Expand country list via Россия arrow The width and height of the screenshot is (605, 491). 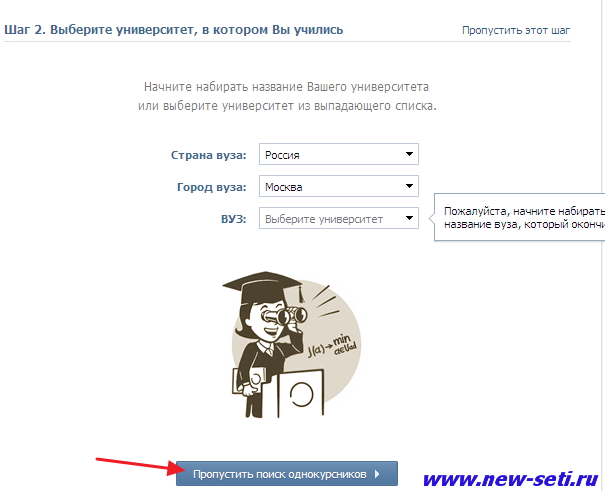(409, 154)
